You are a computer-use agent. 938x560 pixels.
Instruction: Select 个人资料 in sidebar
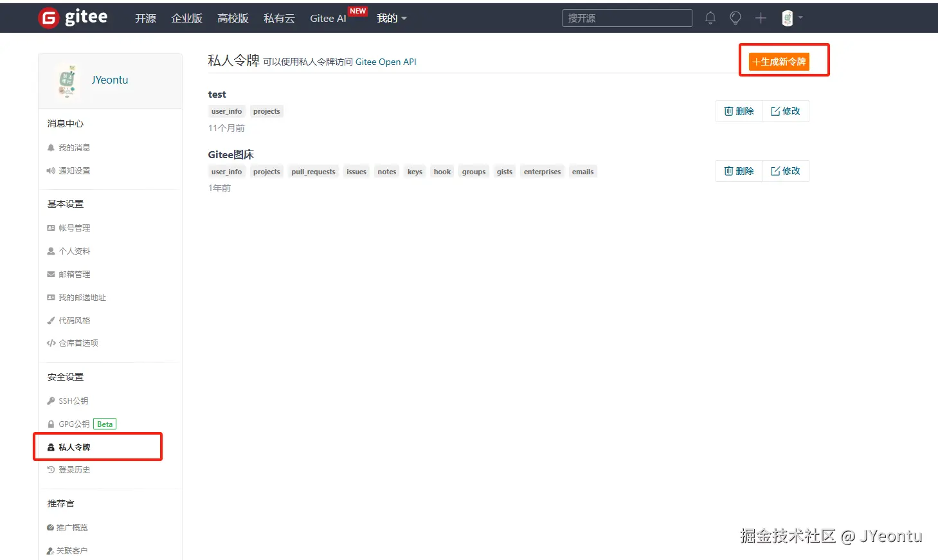pyautogui.click(x=68, y=251)
